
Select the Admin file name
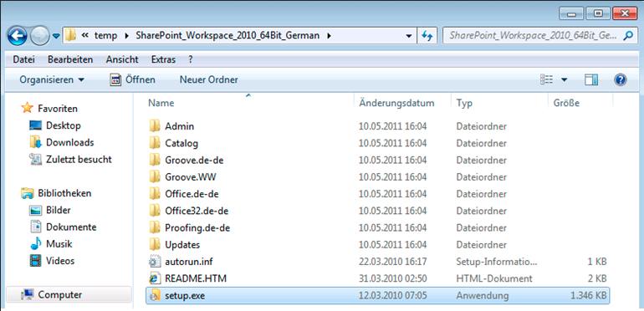pos(180,126)
